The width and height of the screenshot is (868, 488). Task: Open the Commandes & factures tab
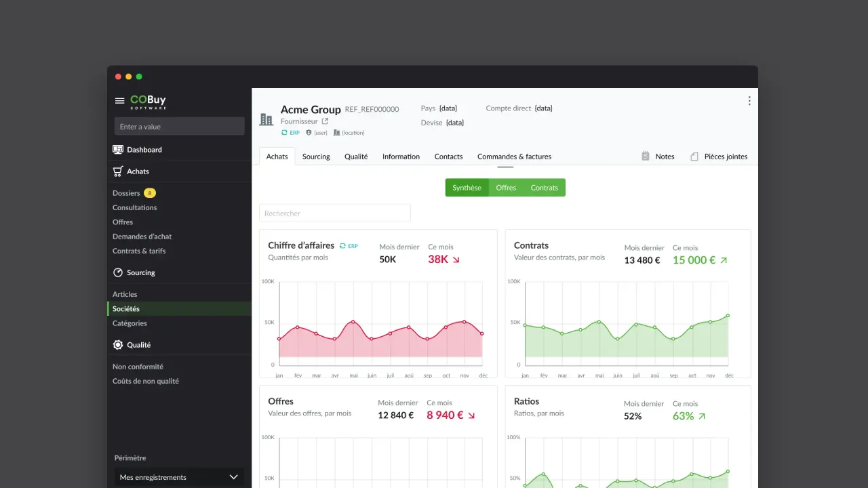point(514,157)
